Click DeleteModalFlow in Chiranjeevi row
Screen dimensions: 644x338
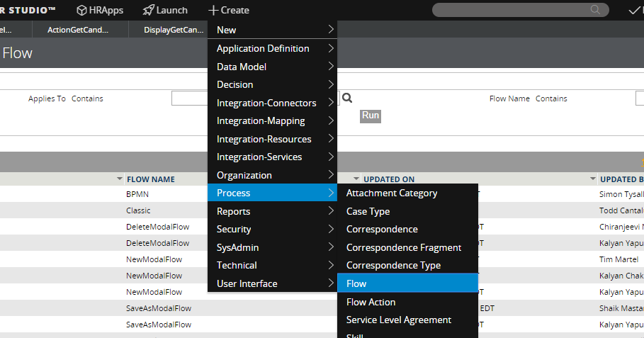click(x=158, y=227)
